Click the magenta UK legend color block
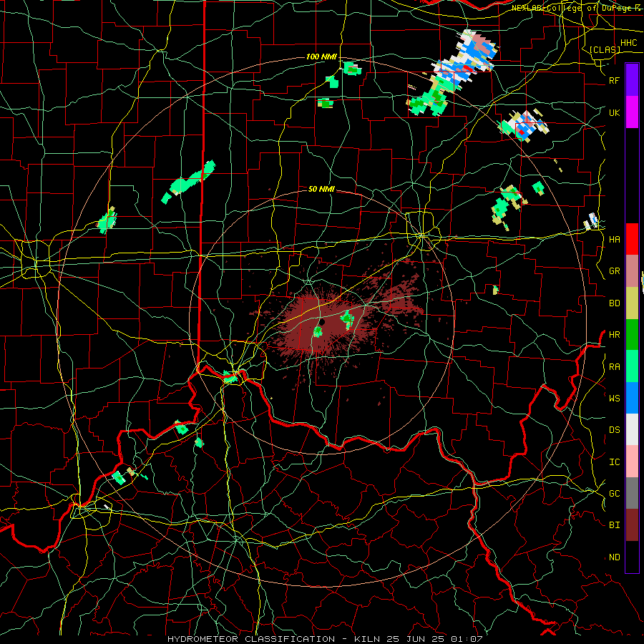The image size is (644, 644). pyautogui.click(x=632, y=112)
